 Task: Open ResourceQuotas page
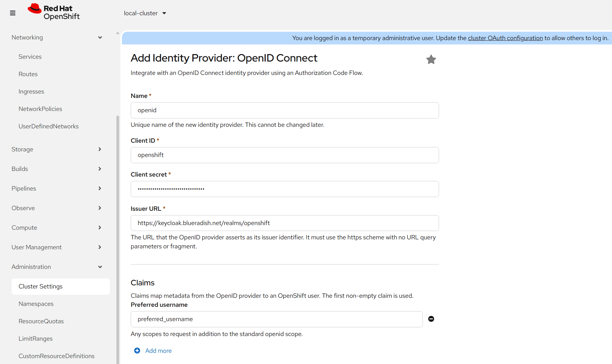[x=41, y=321]
